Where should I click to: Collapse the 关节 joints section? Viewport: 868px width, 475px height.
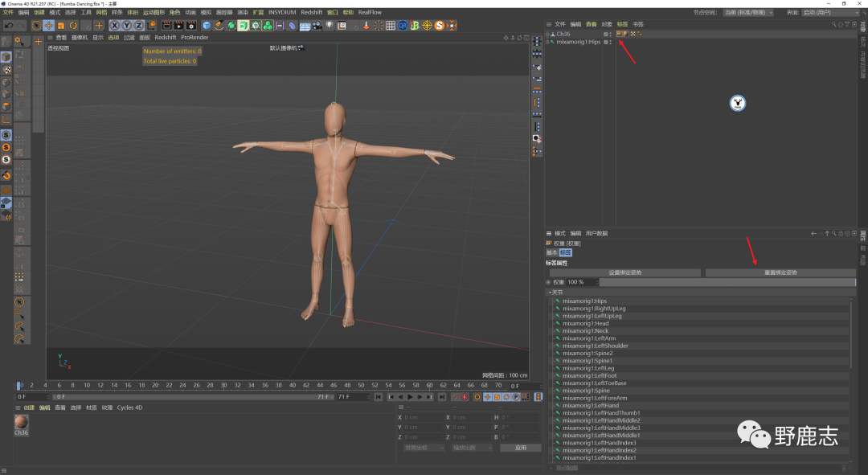[549, 293]
